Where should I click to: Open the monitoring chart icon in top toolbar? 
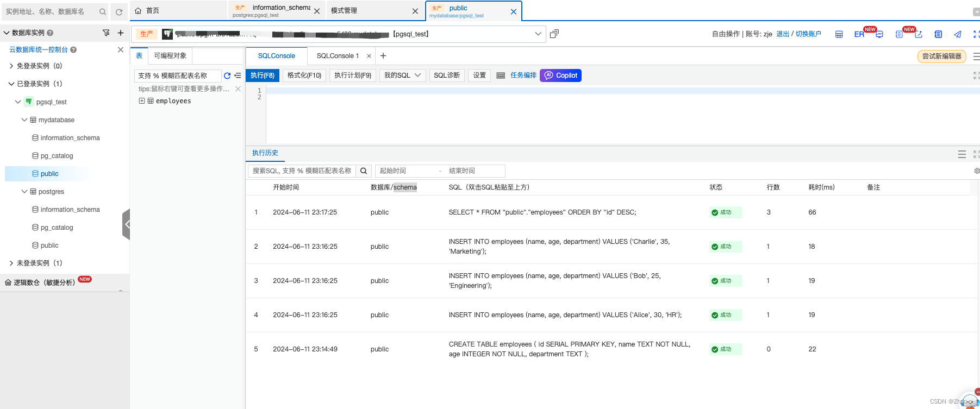pyautogui.click(x=879, y=34)
